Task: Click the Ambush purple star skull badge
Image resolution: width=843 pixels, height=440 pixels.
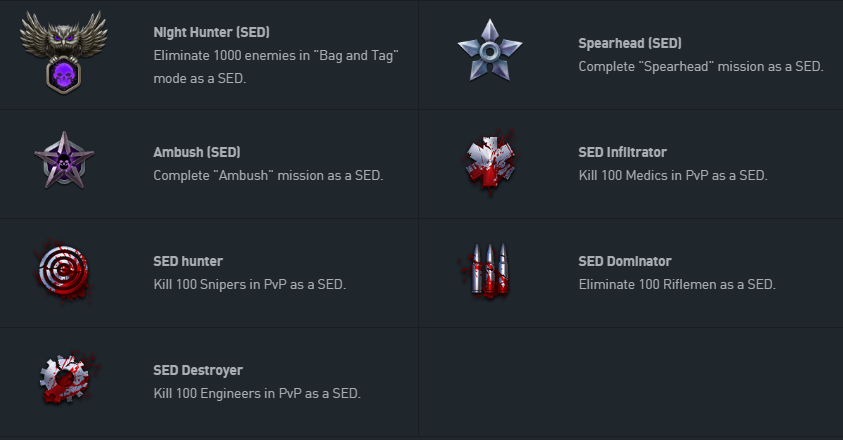Action: (64, 160)
